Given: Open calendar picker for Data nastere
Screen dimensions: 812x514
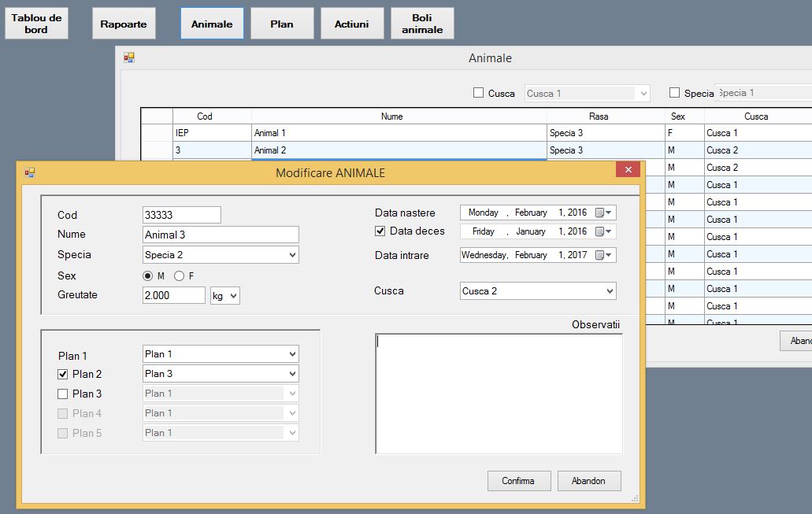Looking at the screenshot, I should (603, 213).
